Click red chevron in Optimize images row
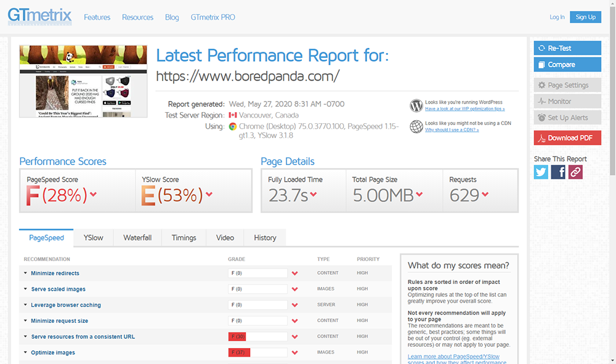 click(294, 353)
